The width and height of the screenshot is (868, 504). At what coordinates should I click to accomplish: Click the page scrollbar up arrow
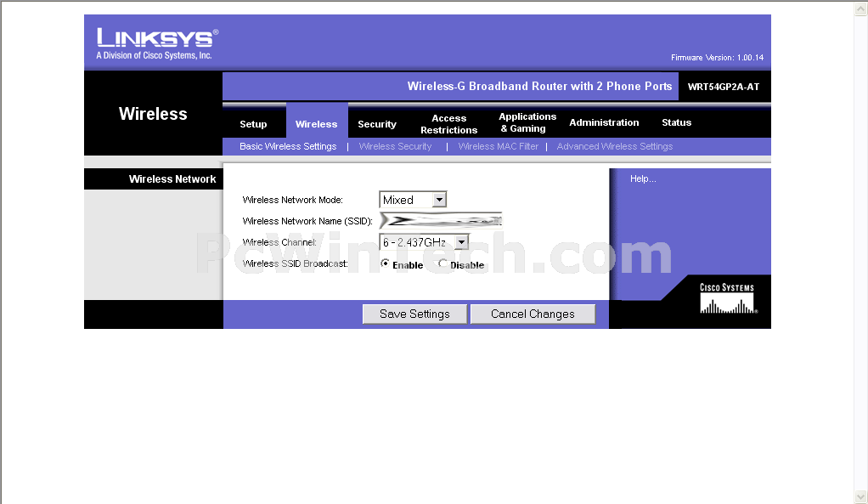coord(861,8)
